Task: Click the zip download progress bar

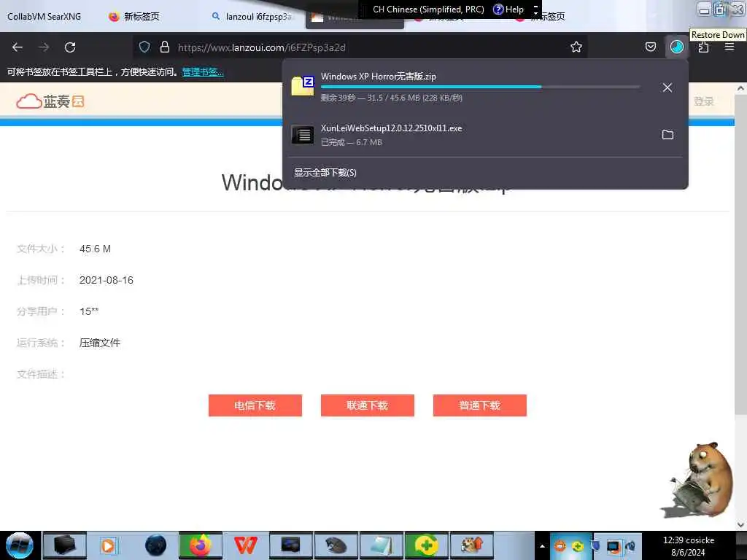Action: pos(480,87)
